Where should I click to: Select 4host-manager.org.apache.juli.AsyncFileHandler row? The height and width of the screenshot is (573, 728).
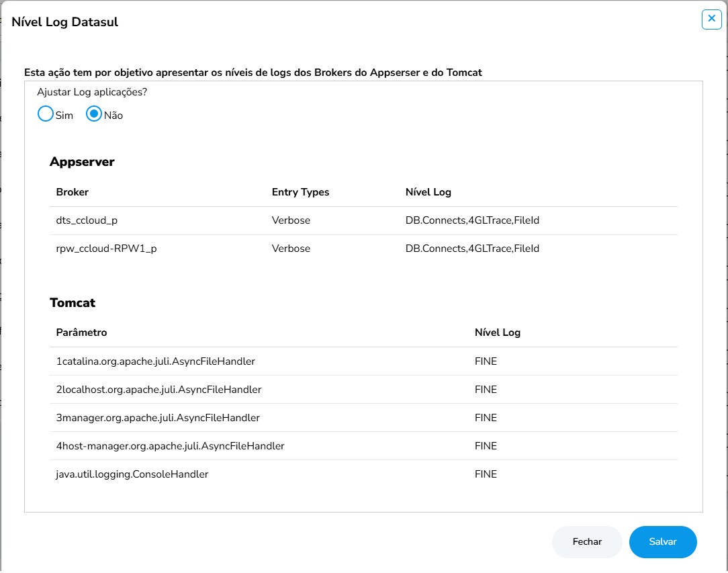coord(363,446)
